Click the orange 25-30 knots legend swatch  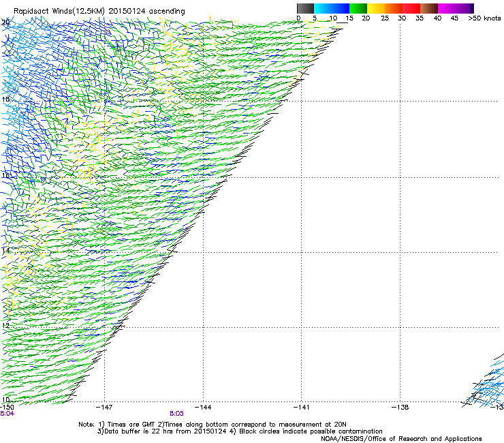[x=394, y=8]
